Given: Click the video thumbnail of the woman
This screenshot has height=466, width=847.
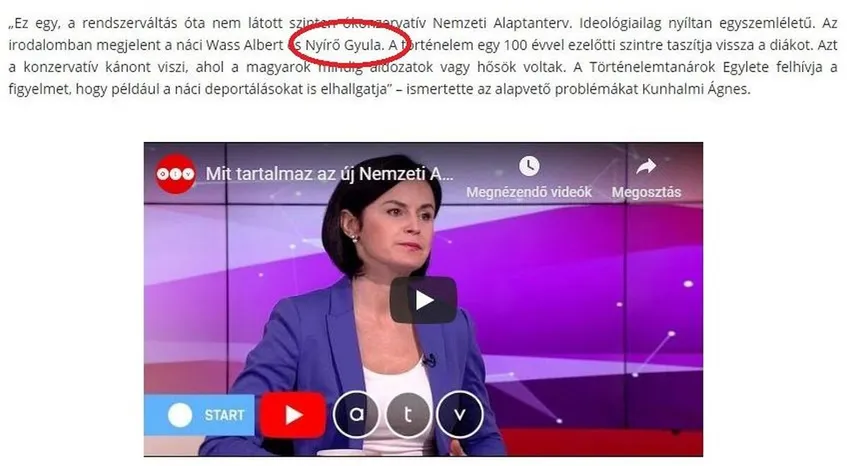Looking at the screenshot, I should [424, 299].
